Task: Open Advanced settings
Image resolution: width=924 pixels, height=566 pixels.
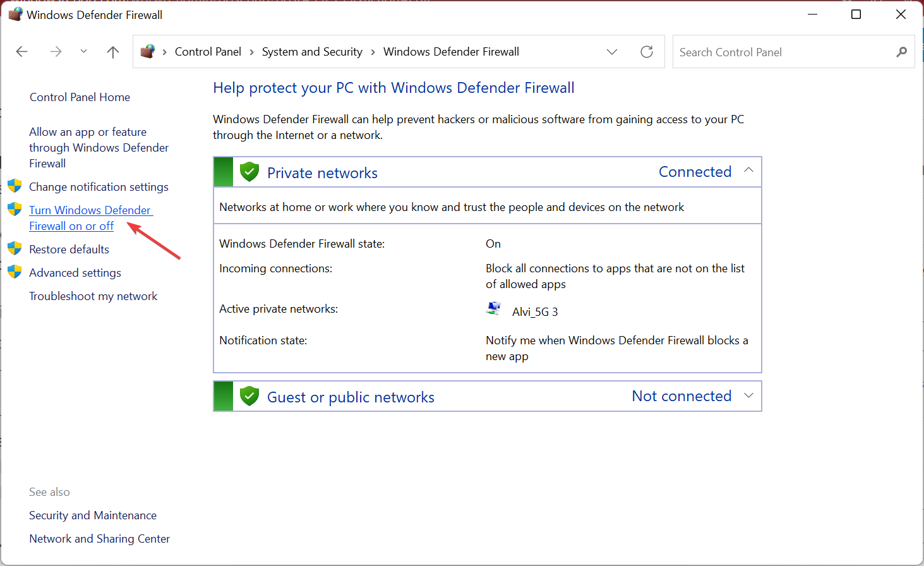Action: click(75, 273)
